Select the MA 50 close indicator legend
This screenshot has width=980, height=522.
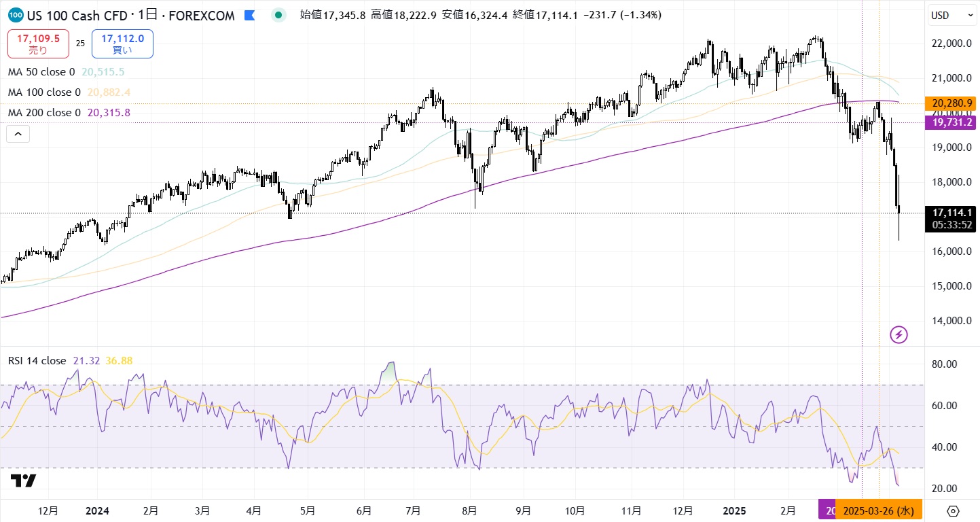(x=41, y=71)
